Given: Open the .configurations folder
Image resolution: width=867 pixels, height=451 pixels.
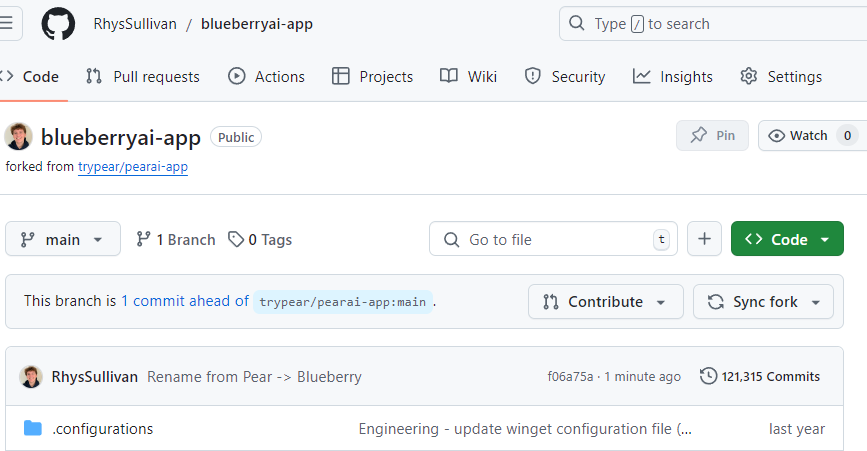Looking at the screenshot, I should tap(102, 428).
